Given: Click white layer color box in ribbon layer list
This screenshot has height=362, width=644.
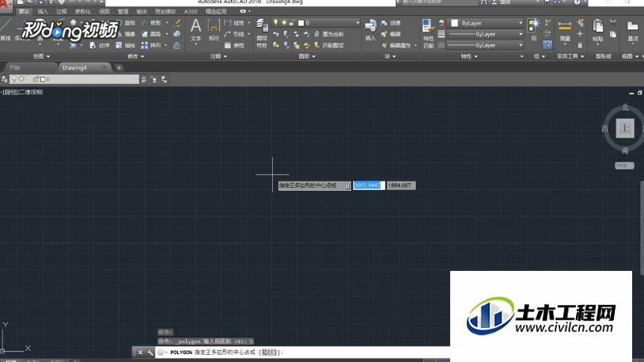Looking at the screenshot, I should tap(301, 23).
